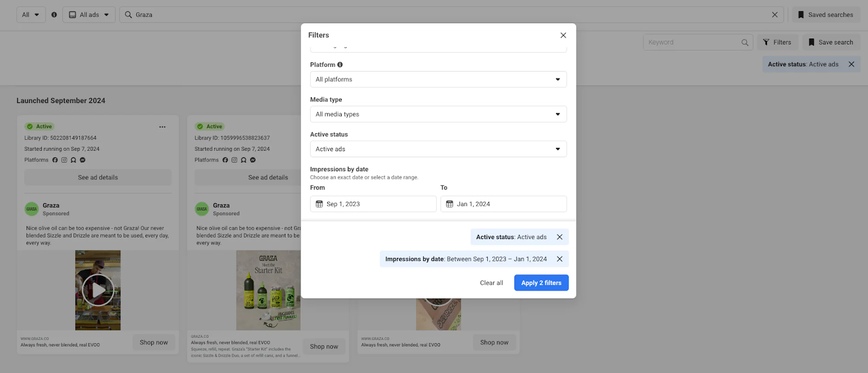The width and height of the screenshot is (868, 373).
Task: Clear the Graza search text
Action: click(775, 15)
